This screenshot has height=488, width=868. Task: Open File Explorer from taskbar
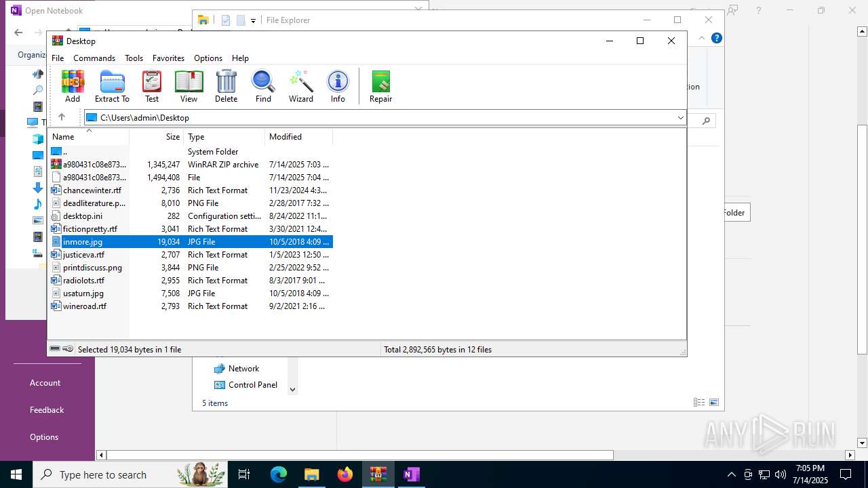pyautogui.click(x=311, y=474)
